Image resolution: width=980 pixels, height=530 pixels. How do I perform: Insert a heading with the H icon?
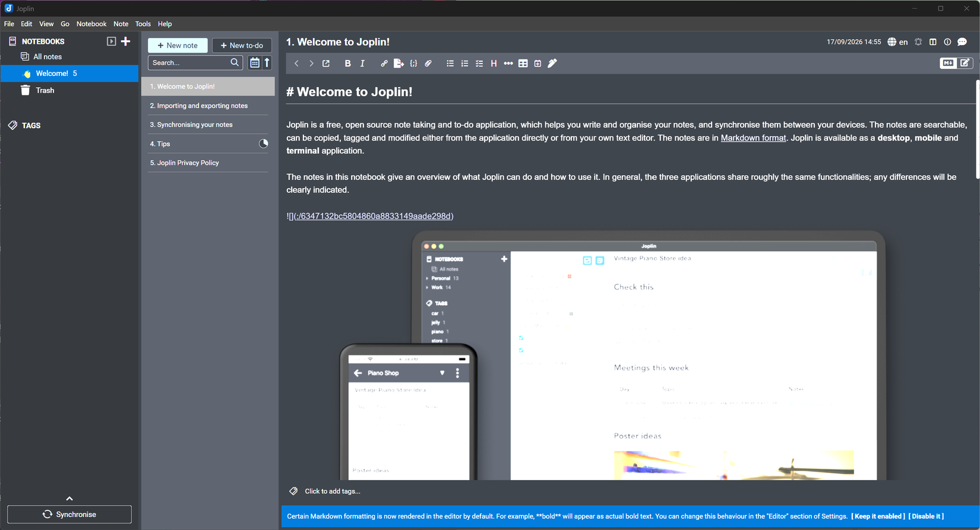pyautogui.click(x=494, y=64)
